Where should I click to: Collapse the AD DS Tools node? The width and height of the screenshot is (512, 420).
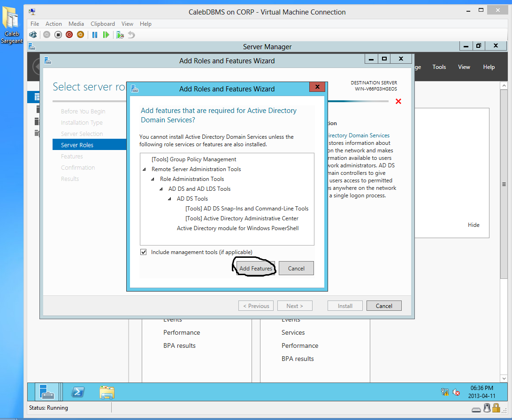pos(169,199)
